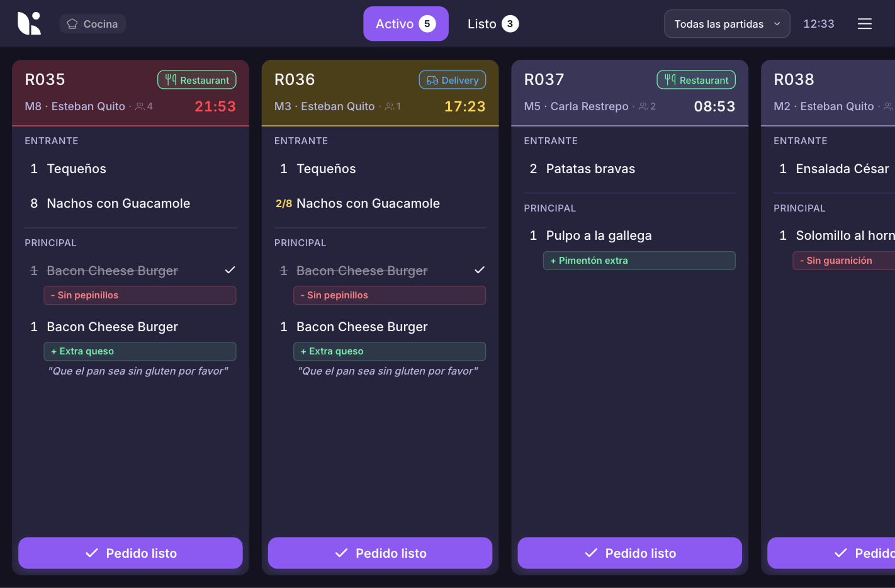Click the fork-and-knife icon on R035's Restaurant badge
The width and height of the screenshot is (895, 588).
point(171,80)
